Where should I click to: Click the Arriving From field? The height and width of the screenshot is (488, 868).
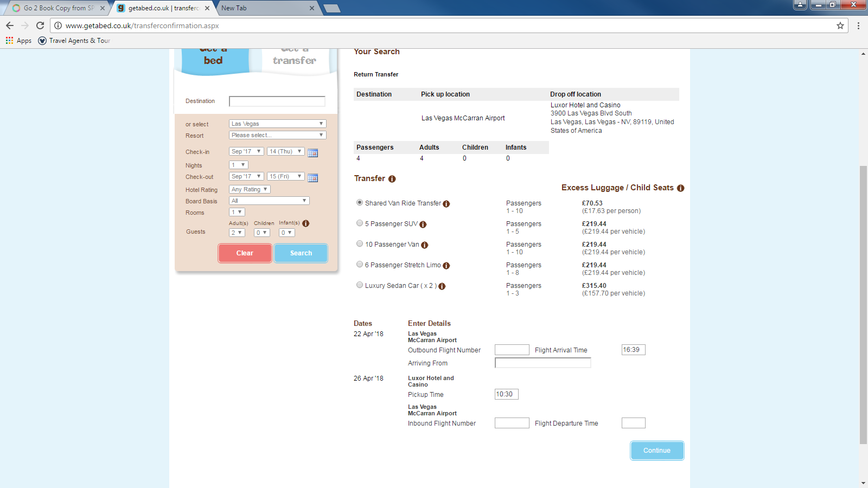pyautogui.click(x=543, y=363)
